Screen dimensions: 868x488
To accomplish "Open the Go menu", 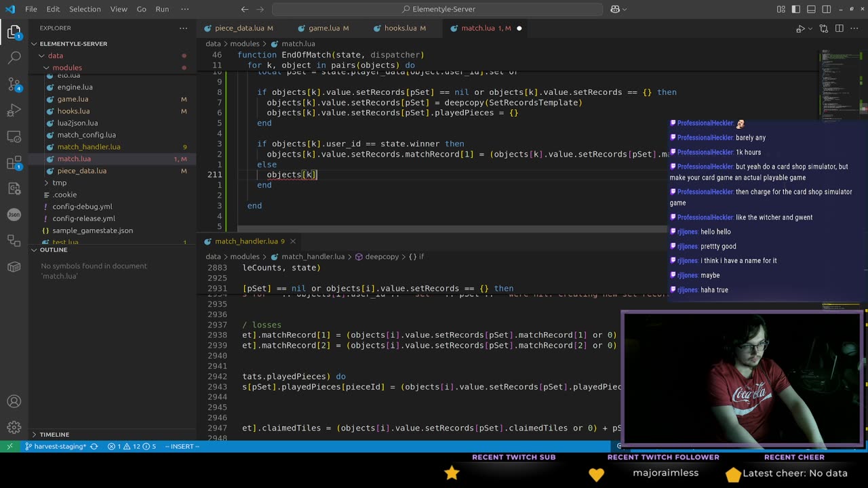I will click(x=141, y=9).
